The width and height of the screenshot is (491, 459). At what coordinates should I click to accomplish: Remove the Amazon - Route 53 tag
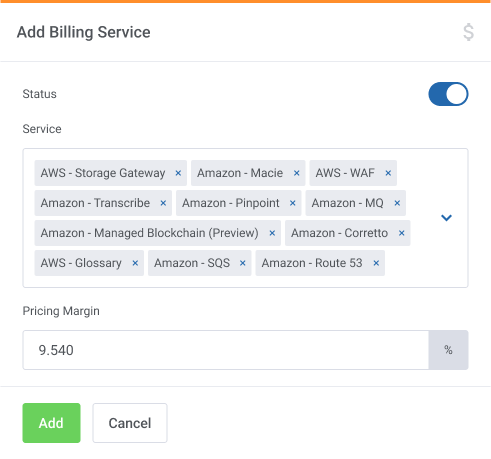(x=376, y=263)
